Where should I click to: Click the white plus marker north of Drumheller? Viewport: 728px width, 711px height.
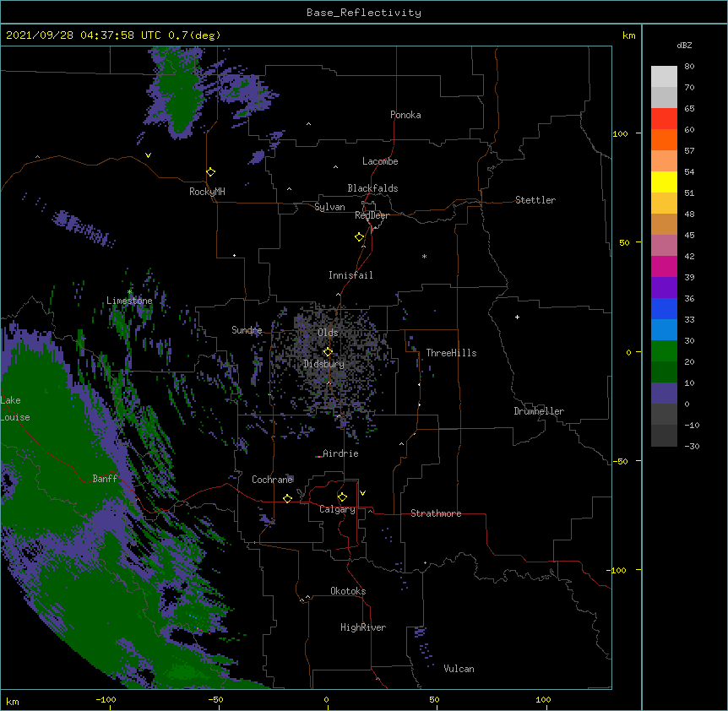(x=517, y=318)
